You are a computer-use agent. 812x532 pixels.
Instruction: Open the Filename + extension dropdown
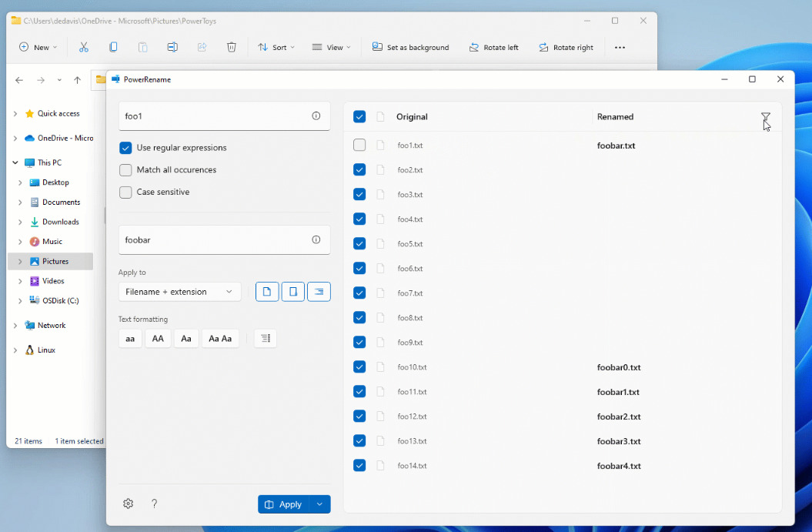click(x=179, y=292)
